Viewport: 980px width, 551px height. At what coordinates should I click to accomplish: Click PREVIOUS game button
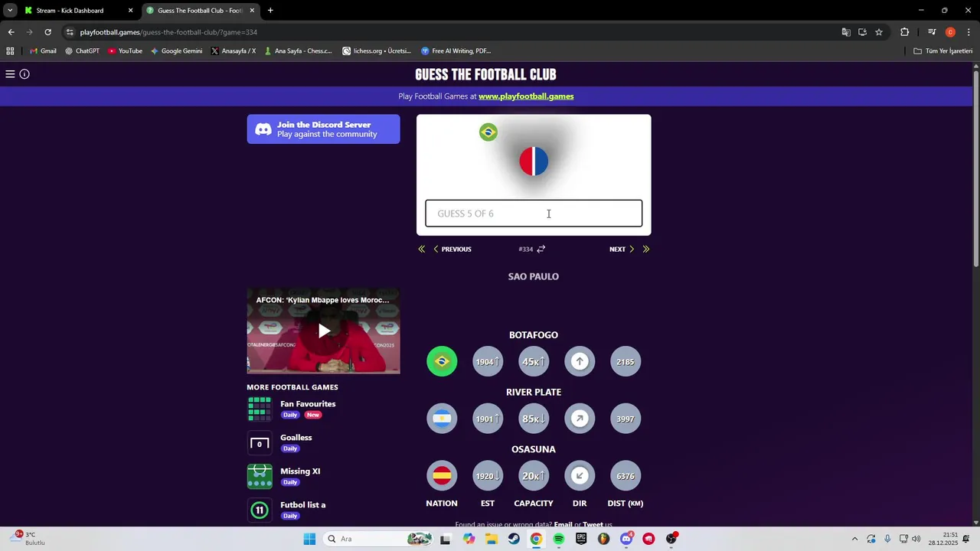(x=452, y=249)
